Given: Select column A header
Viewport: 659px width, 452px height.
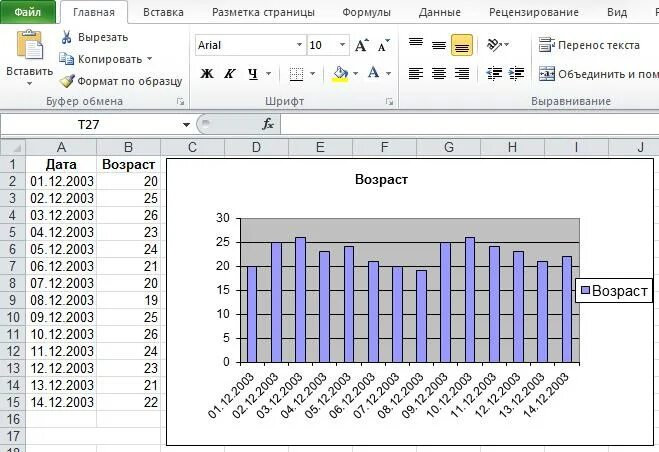Looking at the screenshot, I should point(61,147).
